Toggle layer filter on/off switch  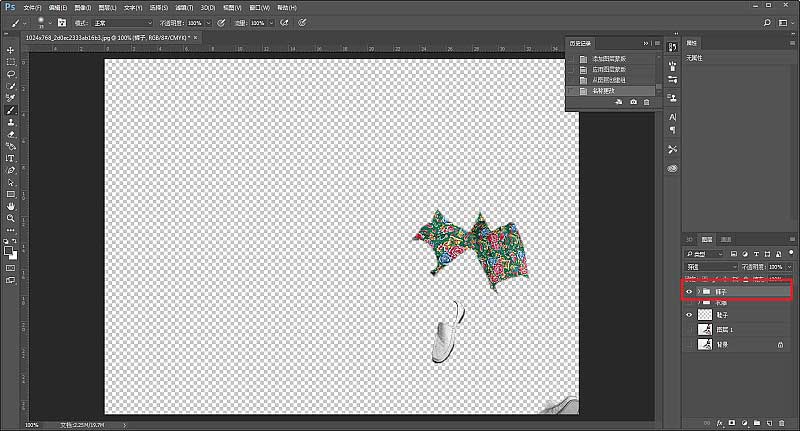pyautogui.click(x=791, y=252)
